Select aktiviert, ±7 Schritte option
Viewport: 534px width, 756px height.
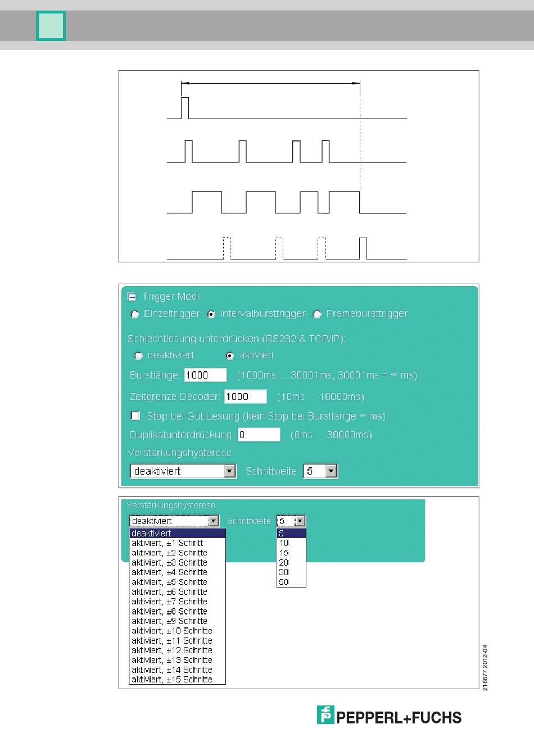pyautogui.click(x=178, y=602)
